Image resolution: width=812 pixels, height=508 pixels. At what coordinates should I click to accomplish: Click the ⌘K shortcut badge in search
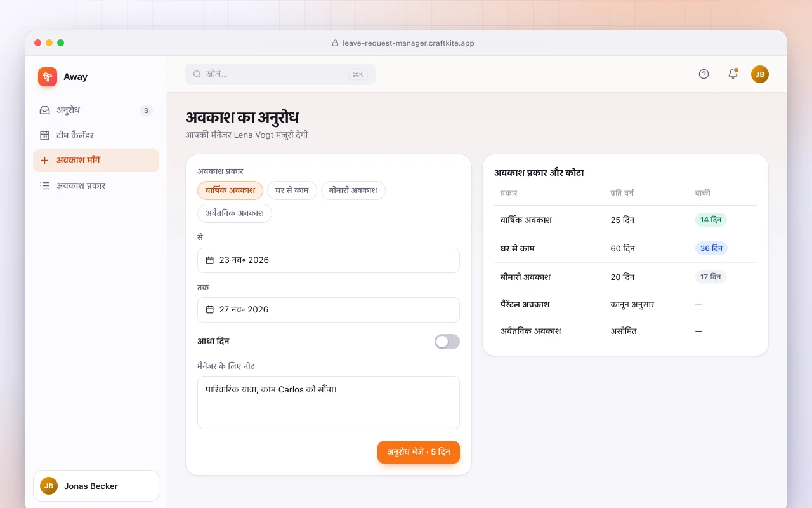pos(358,74)
